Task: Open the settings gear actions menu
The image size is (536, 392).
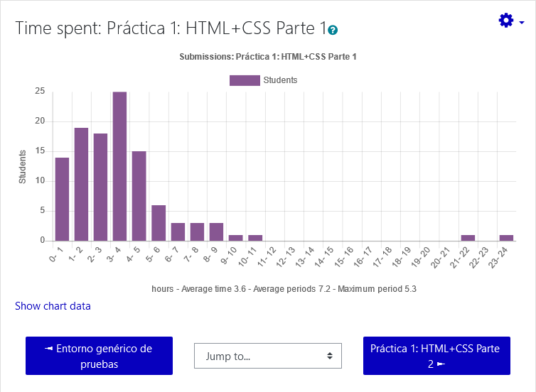Action: coord(506,21)
